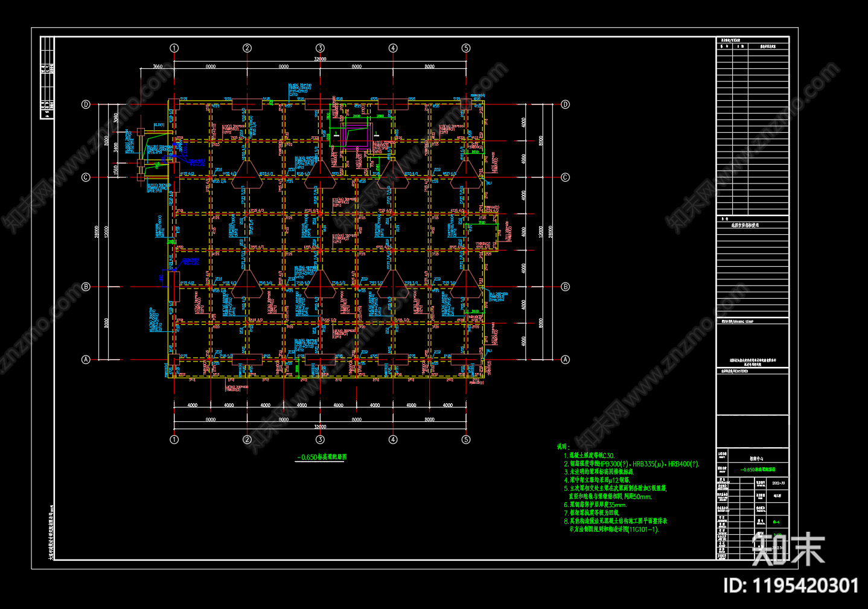Select axis bubble 5 below the plan
This screenshot has height=609, width=868.
(466, 439)
